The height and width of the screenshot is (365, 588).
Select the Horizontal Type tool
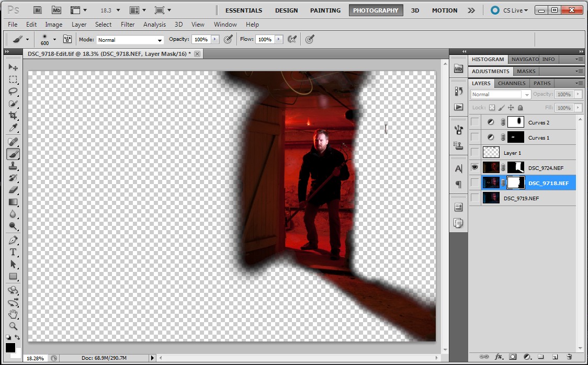(13, 252)
